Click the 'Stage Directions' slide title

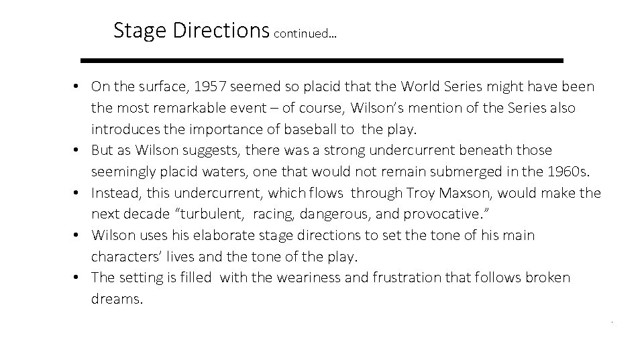tap(191, 31)
